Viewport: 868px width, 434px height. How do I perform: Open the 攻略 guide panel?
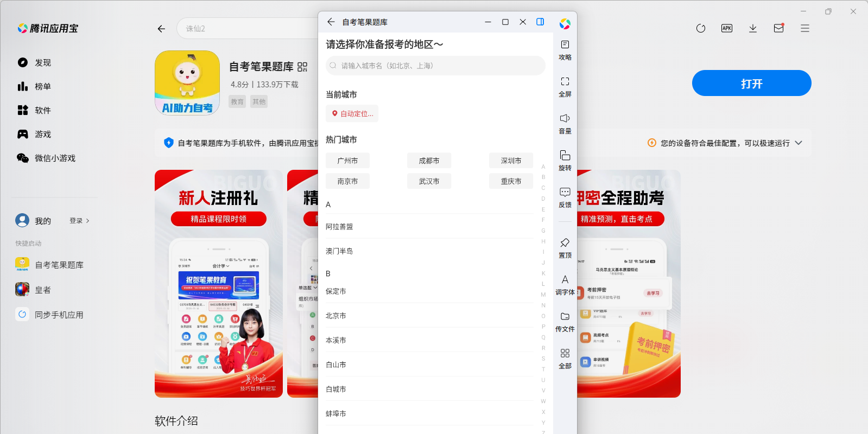click(565, 50)
